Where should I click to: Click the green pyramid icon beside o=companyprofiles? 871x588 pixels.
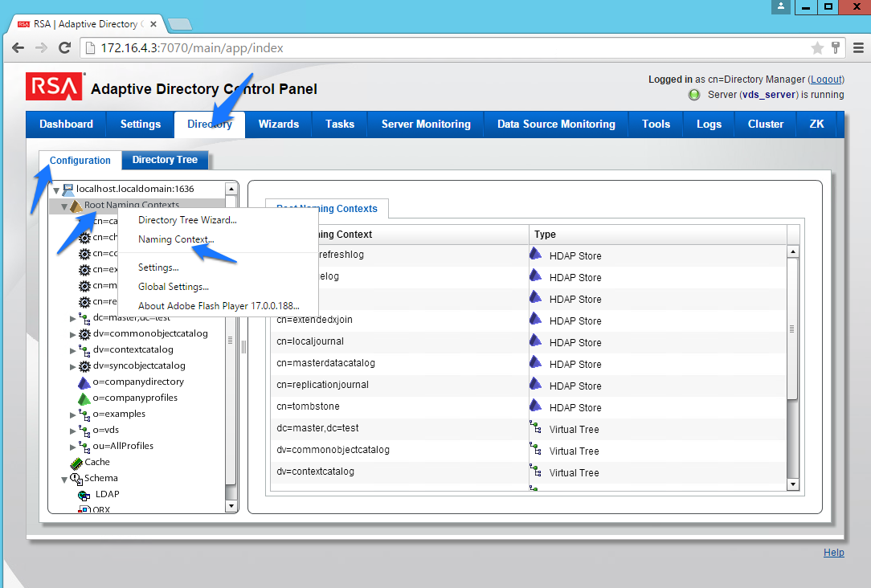[84, 398]
